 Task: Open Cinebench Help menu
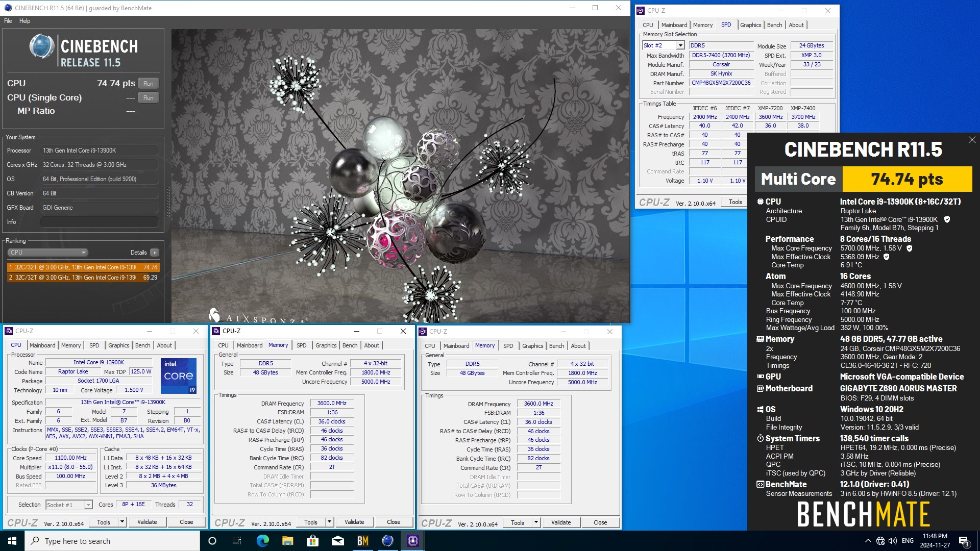[24, 21]
